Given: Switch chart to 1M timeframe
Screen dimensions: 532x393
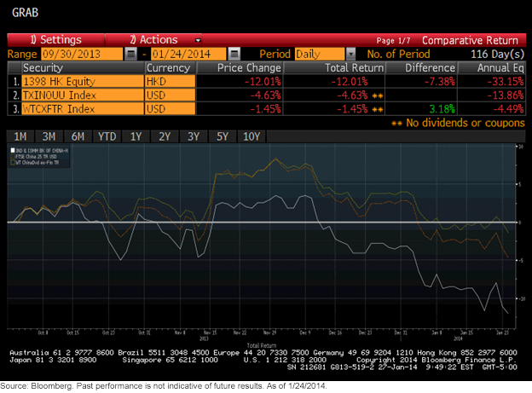Looking at the screenshot, I should tap(20, 136).
